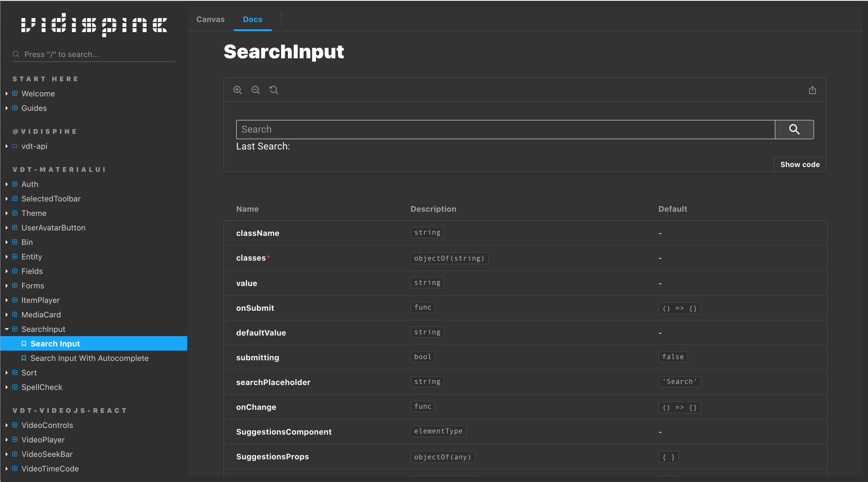
Task: Reset zoom with the reset icon
Action: [x=274, y=90]
